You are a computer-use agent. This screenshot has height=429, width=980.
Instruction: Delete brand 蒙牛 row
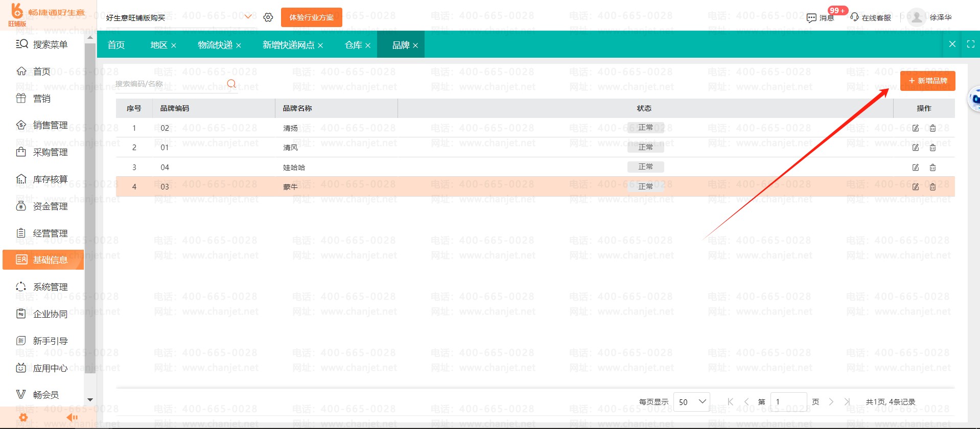pos(932,187)
